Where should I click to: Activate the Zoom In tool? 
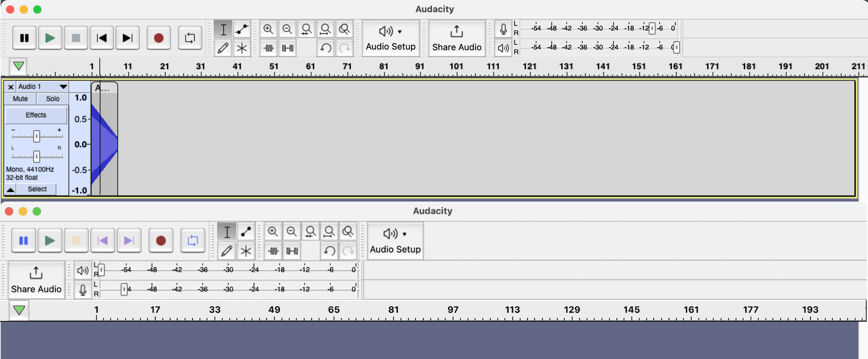point(268,29)
